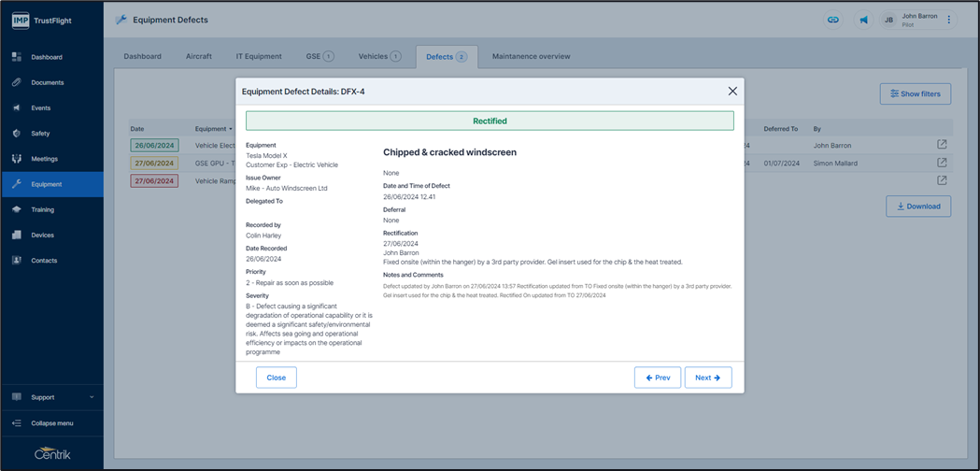This screenshot has height=471, width=980.
Task: Open the three-dot user menu
Action: click(x=948, y=20)
